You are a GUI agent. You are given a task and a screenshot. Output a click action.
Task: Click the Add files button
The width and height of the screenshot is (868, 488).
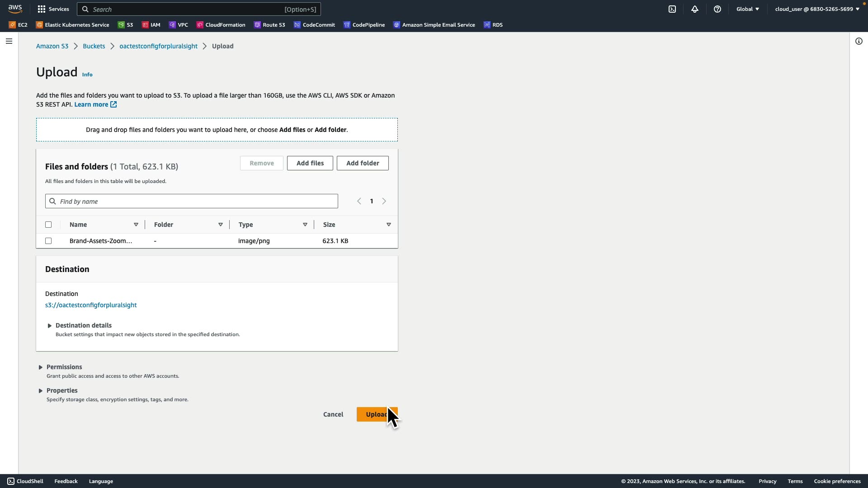pyautogui.click(x=310, y=163)
